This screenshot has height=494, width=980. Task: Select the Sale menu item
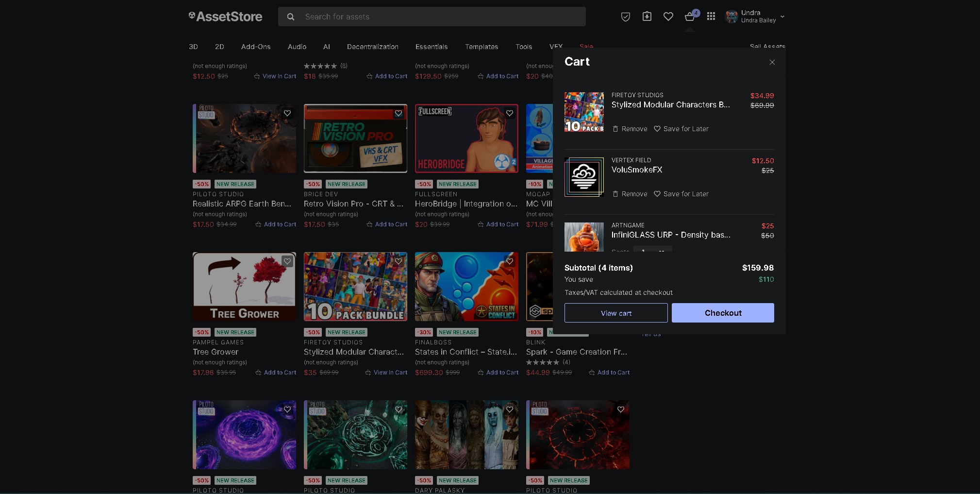(x=586, y=47)
